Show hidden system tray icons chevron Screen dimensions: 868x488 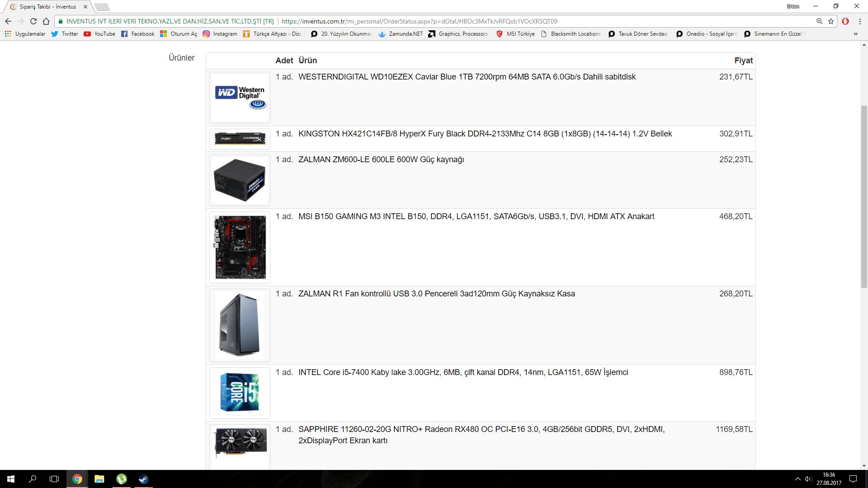point(797,479)
